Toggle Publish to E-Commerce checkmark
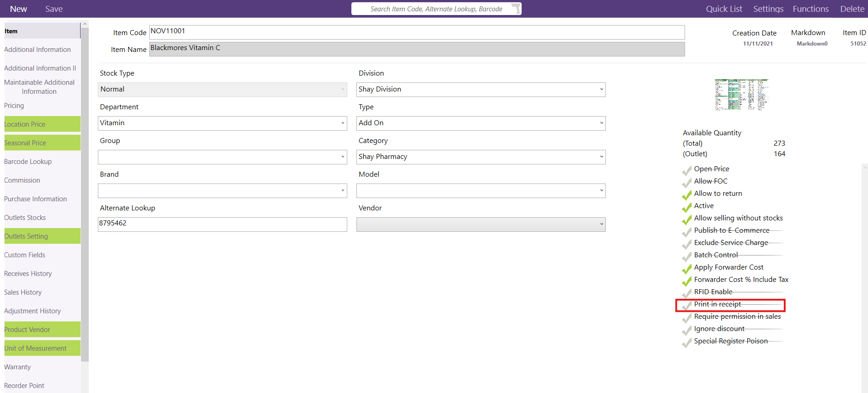This screenshot has width=868, height=393. pyautogui.click(x=687, y=232)
